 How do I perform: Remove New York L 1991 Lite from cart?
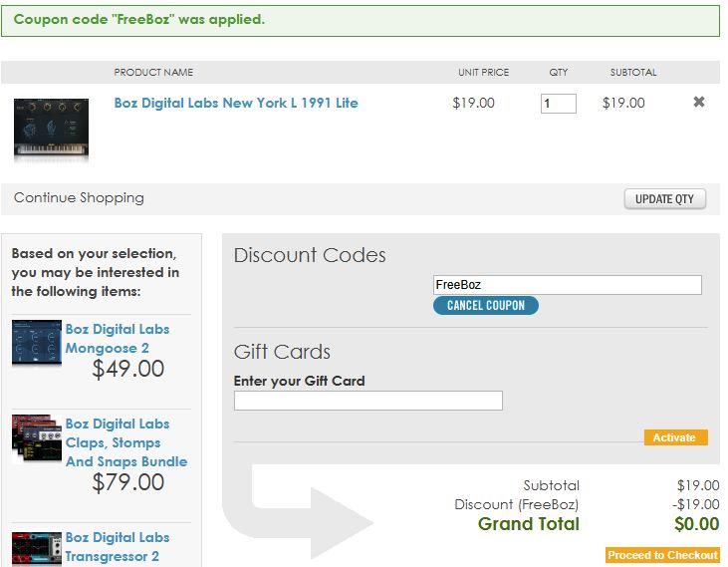(699, 102)
